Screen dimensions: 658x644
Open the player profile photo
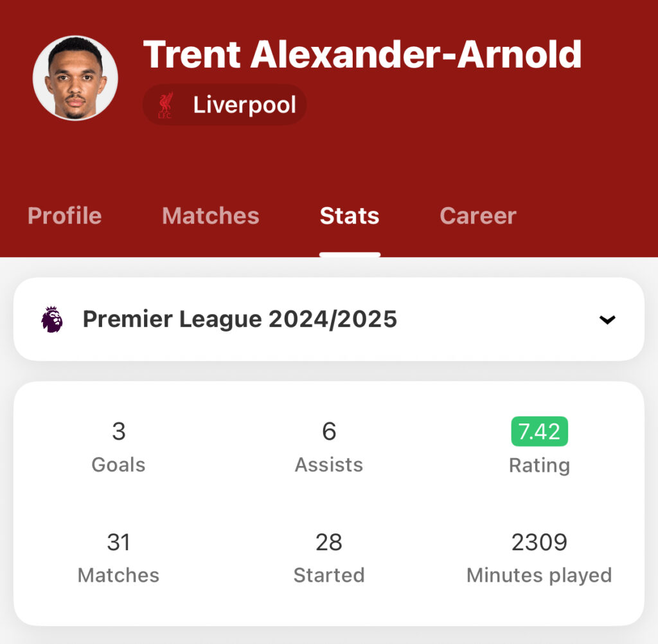click(76, 78)
